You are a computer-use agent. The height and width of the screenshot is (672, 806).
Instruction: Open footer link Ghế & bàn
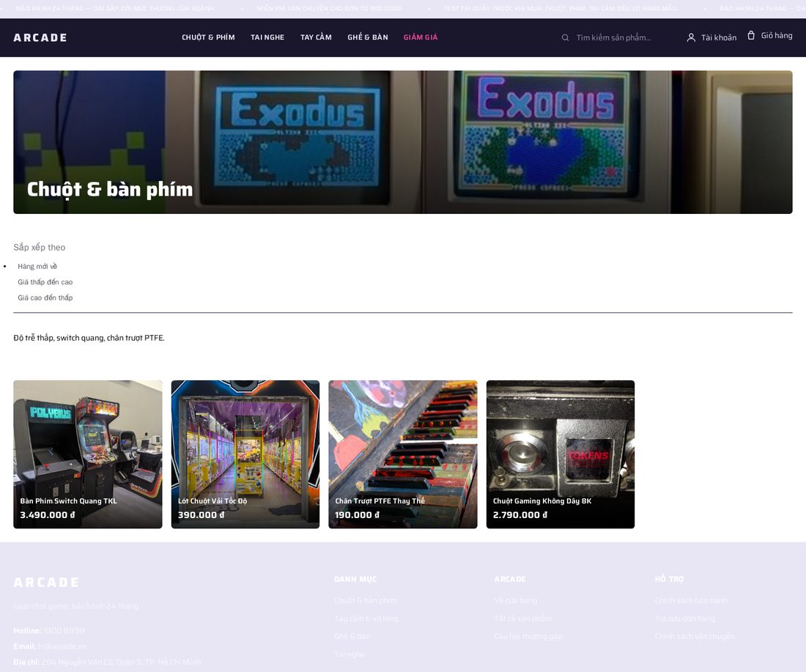(352, 637)
